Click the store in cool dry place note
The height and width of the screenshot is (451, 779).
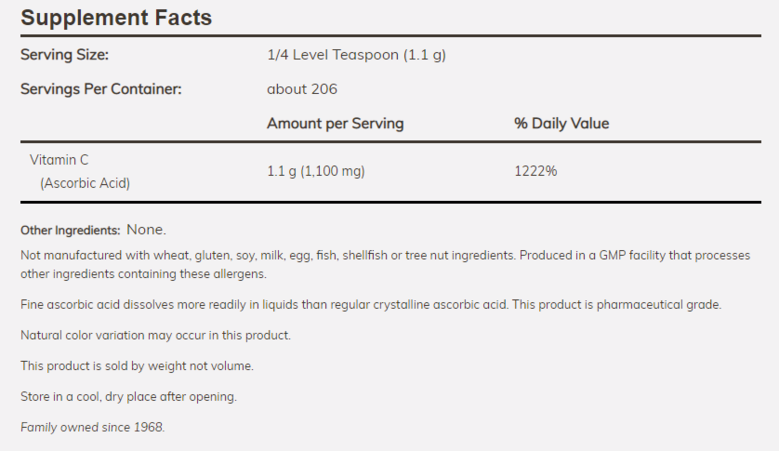click(129, 397)
